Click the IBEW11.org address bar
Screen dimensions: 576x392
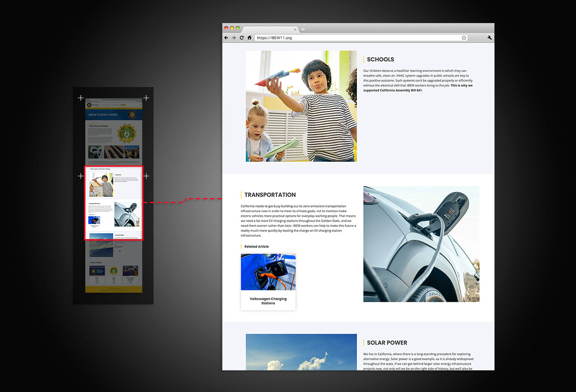[x=358, y=38]
